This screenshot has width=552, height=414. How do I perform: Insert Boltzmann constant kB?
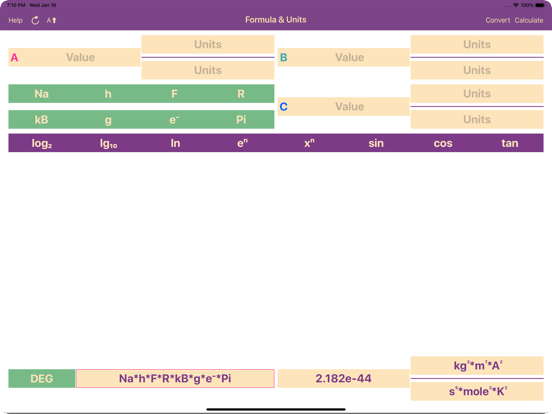(42, 119)
